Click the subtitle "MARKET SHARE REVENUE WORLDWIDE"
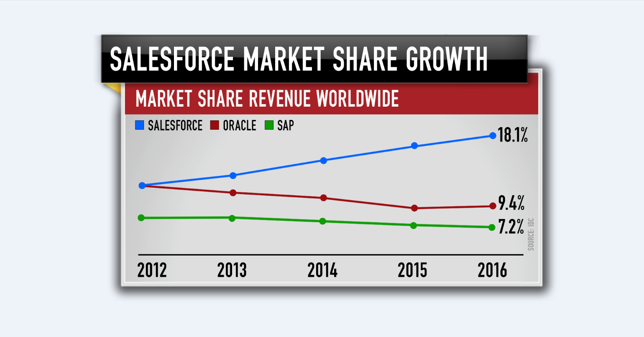644x337 pixels. [x=267, y=99]
